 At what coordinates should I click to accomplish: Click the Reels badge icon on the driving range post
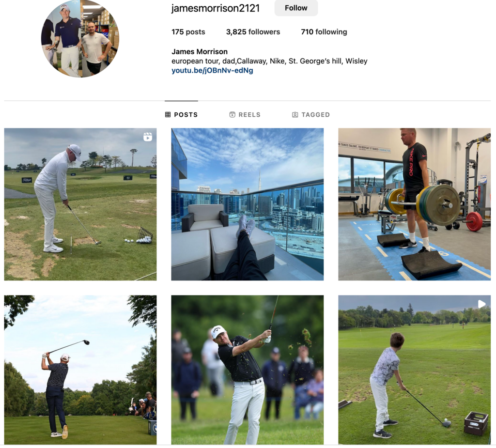[148, 137]
